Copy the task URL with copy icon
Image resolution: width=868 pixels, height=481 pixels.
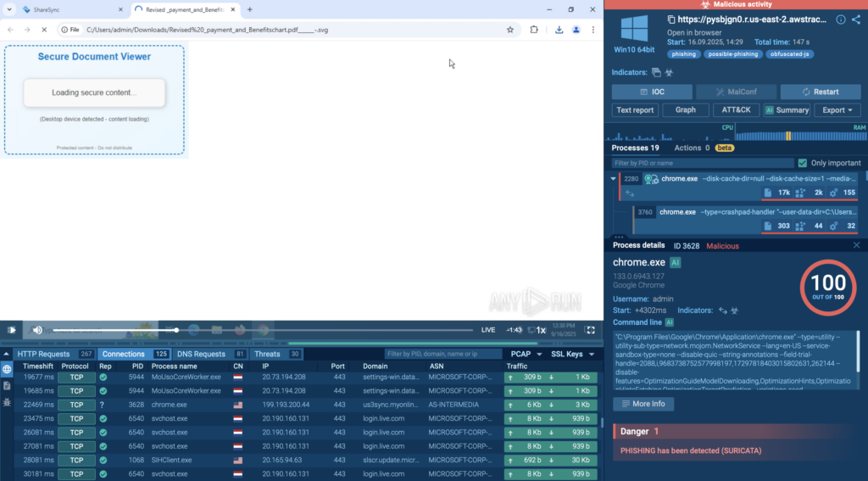(671, 20)
